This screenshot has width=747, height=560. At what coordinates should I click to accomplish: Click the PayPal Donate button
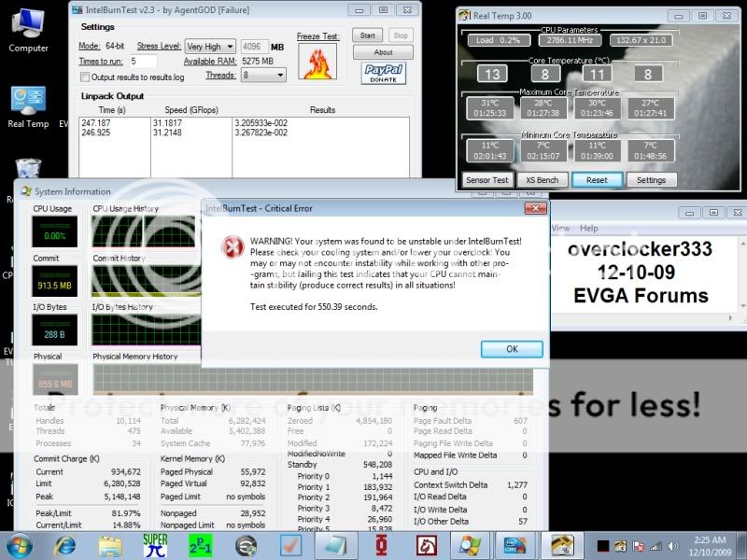[x=383, y=72]
